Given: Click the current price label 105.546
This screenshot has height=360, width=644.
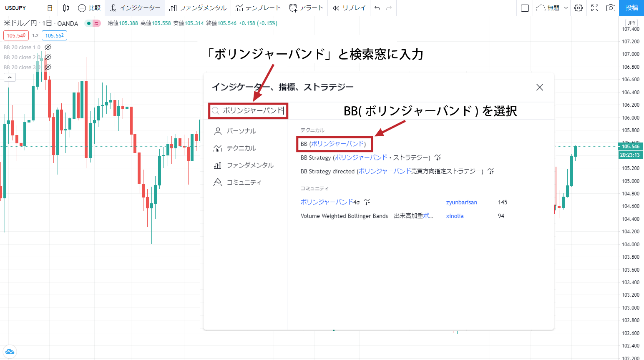Looking at the screenshot, I should pos(631,147).
